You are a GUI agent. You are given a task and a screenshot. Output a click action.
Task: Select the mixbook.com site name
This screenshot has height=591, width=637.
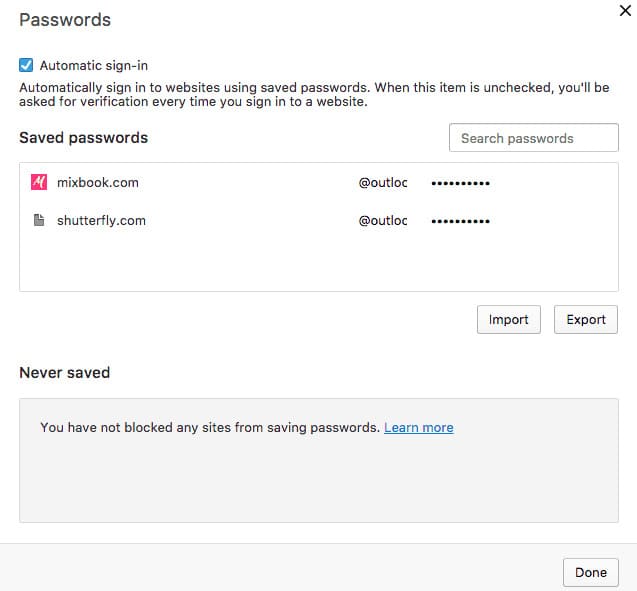coord(97,182)
